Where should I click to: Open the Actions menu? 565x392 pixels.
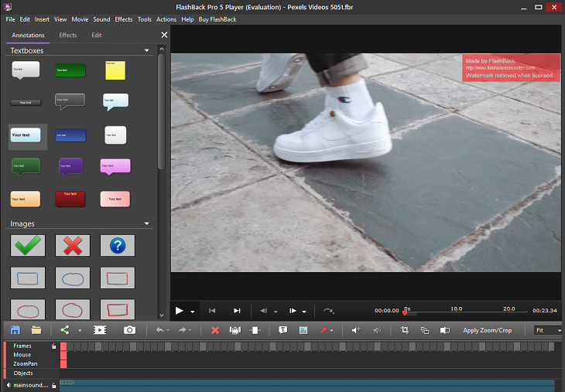click(166, 19)
